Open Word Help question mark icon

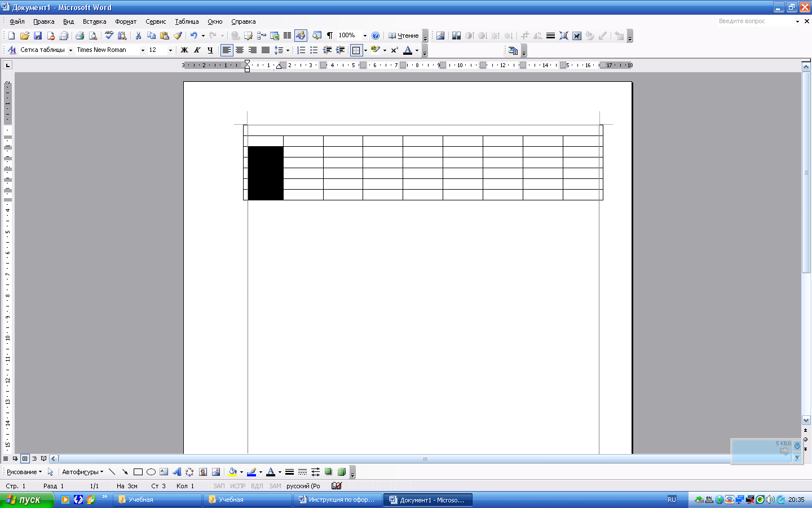tap(376, 36)
